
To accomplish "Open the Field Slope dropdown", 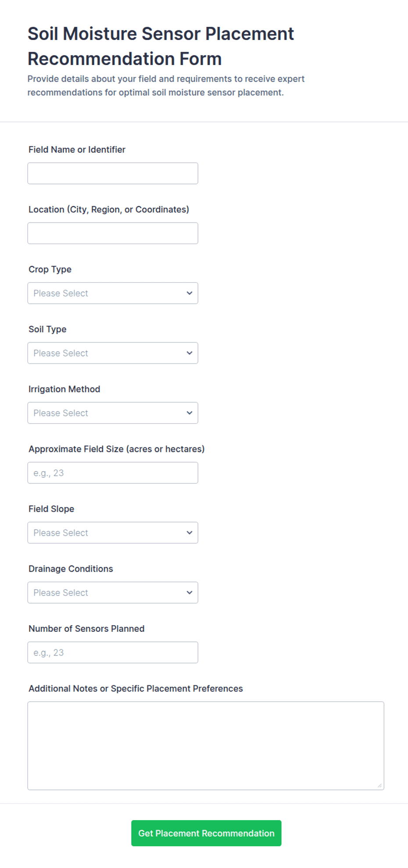I will [x=113, y=533].
